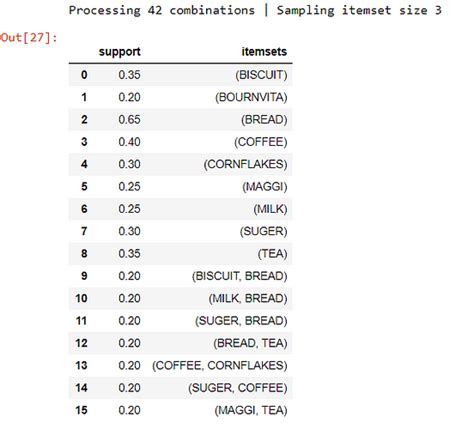This screenshot has height=429, width=474.
Task: Select the '(MAGGI, TEA)' itemset cell
Action: pyautogui.click(x=251, y=410)
